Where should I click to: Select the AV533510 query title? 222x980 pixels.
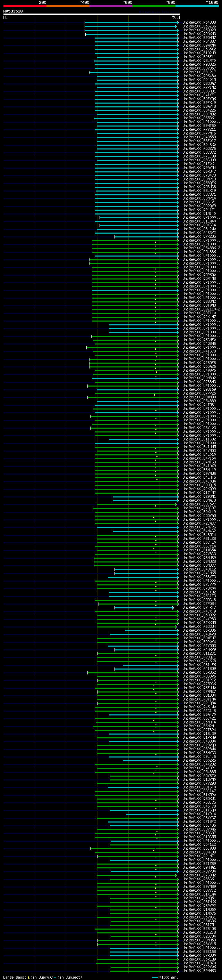(x=13, y=11)
